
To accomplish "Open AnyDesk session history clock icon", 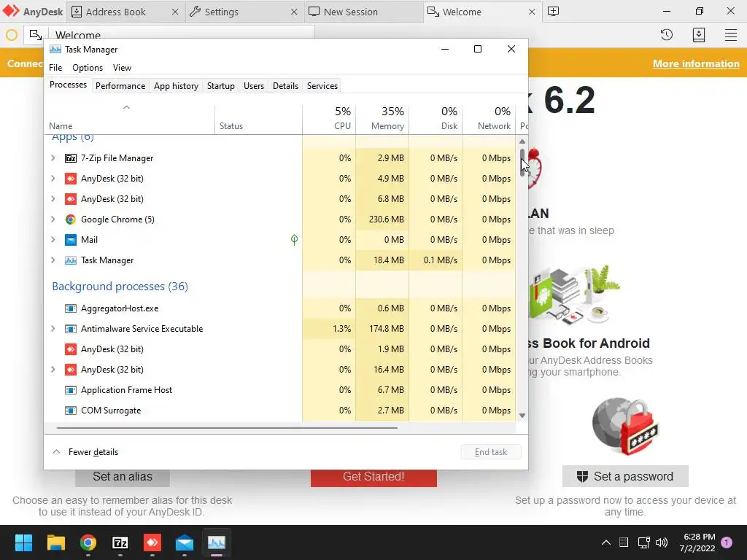I will click(667, 35).
